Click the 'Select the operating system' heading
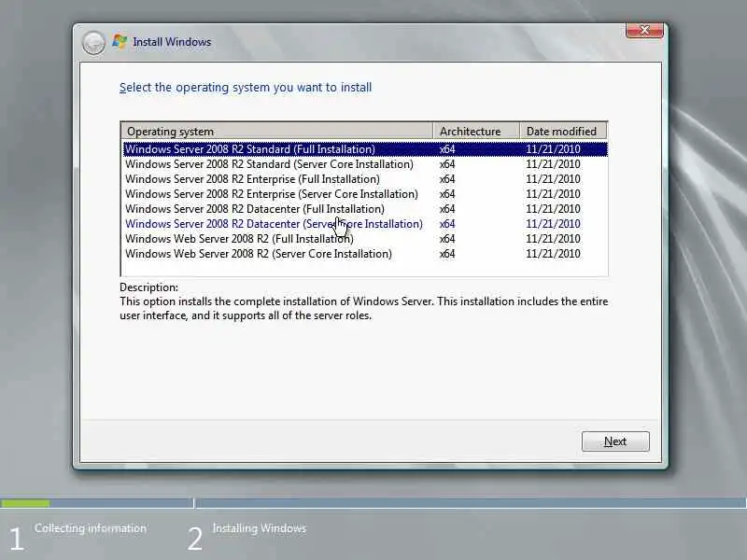The image size is (747, 560). 246,88
